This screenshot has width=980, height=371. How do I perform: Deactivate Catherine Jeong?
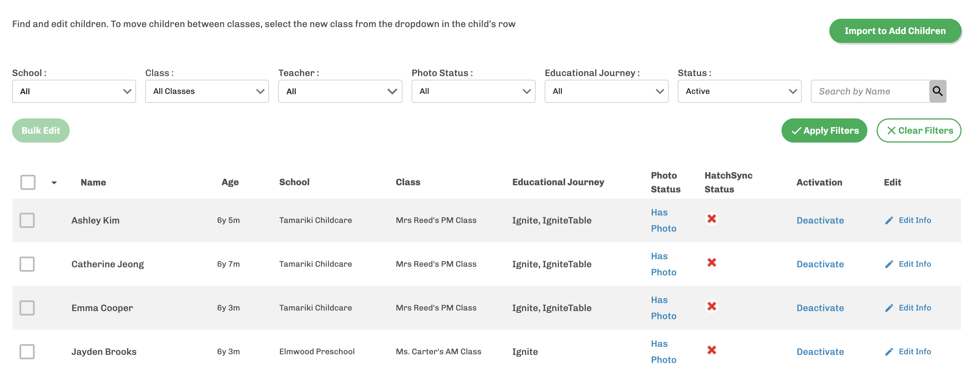click(x=820, y=264)
